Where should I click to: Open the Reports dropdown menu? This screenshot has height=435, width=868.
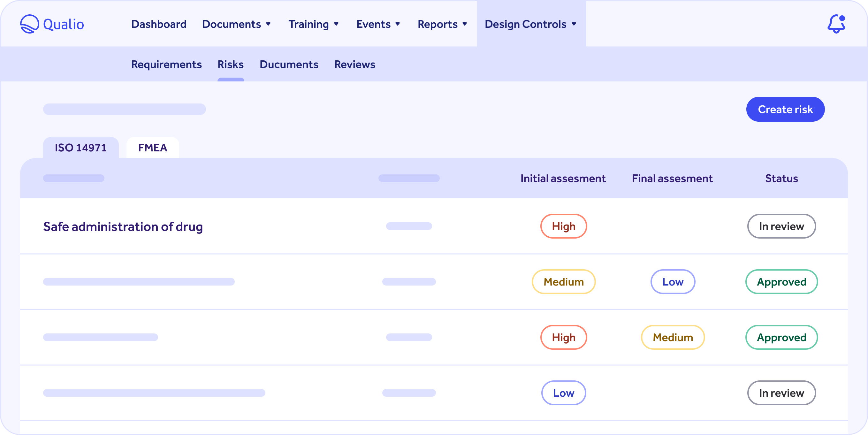[x=442, y=24]
